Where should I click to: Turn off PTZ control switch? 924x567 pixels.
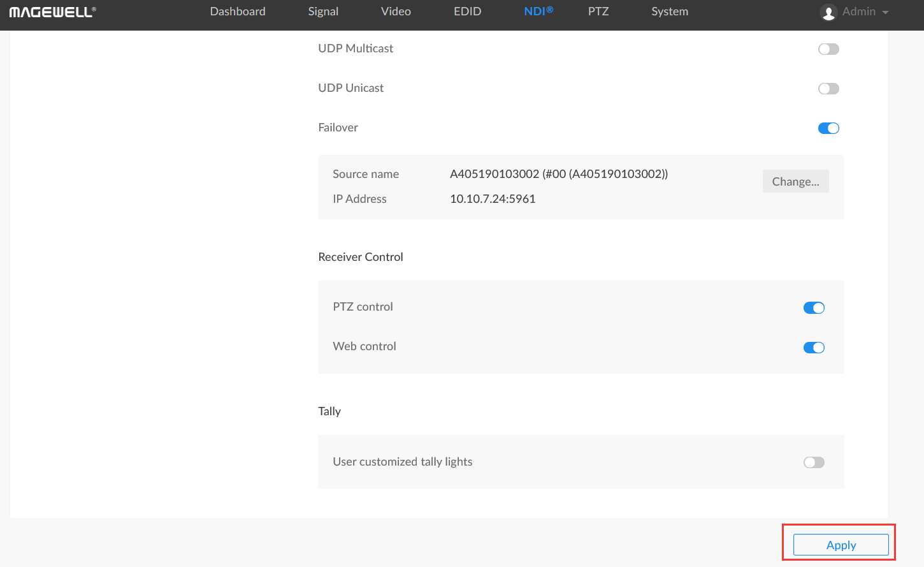pyautogui.click(x=814, y=308)
